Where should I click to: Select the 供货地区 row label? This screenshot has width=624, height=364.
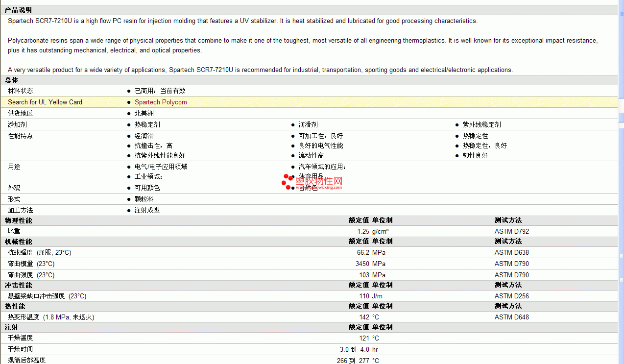pyautogui.click(x=21, y=113)
